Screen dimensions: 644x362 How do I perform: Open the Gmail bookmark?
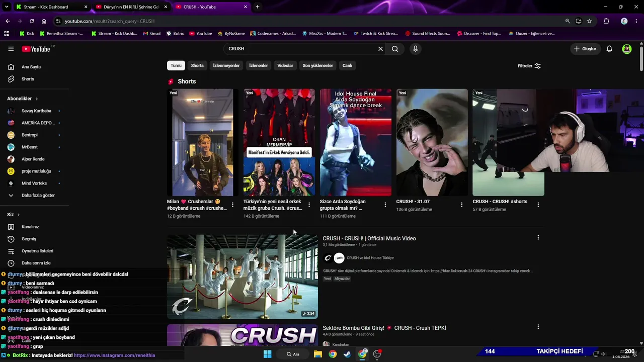[151, 34]
